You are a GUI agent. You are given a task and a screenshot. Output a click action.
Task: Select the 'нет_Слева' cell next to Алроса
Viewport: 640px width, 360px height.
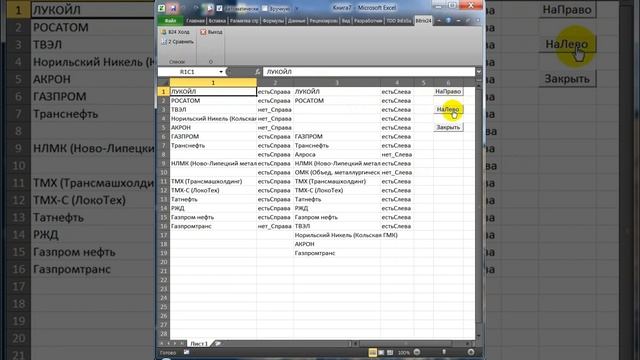tap(397, 154)
